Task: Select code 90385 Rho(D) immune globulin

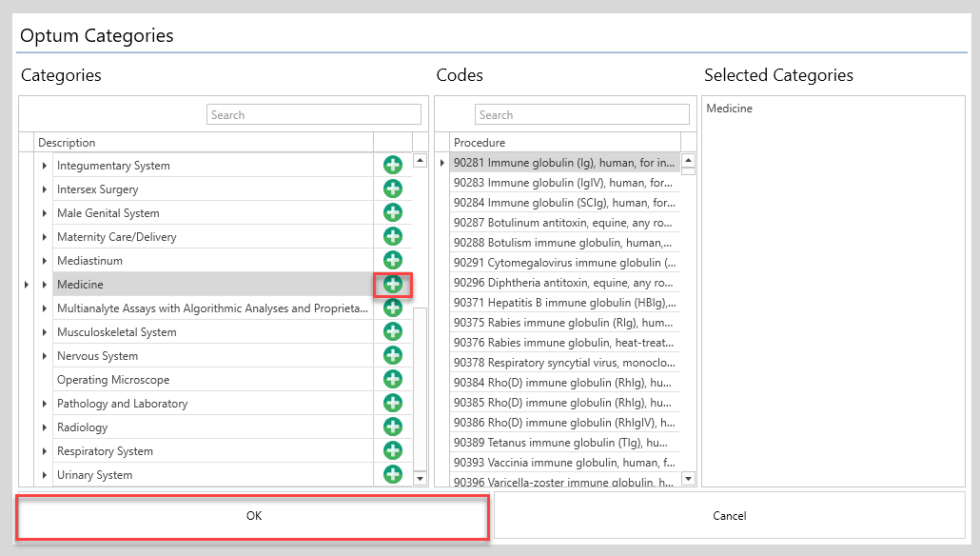Action: point(564,403)
